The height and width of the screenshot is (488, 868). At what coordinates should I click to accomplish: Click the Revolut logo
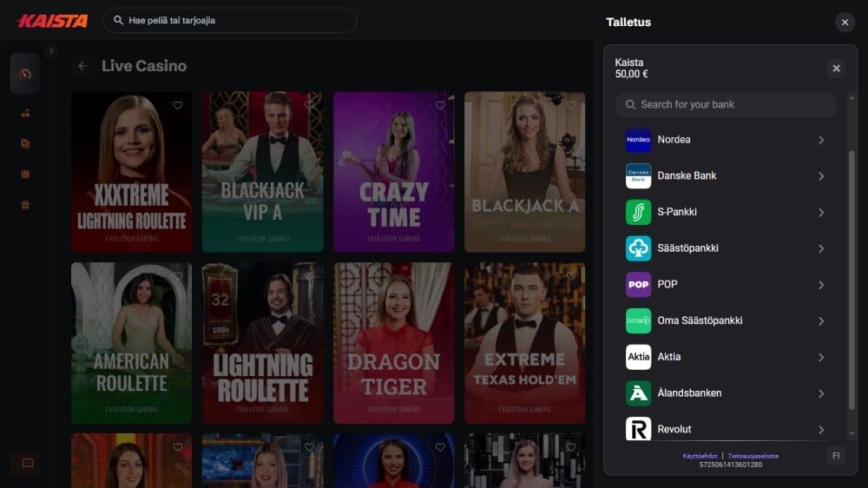pos(638,429)
